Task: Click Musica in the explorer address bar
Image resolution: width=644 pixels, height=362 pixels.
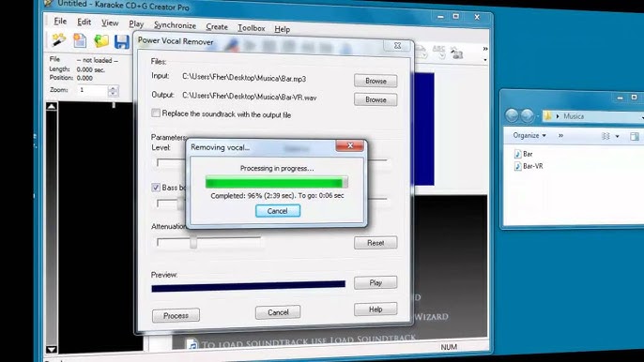Action: (x=574, y=116)
